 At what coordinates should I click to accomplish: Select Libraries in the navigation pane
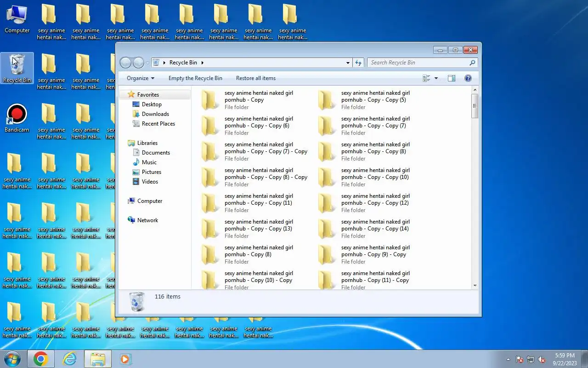147,143
